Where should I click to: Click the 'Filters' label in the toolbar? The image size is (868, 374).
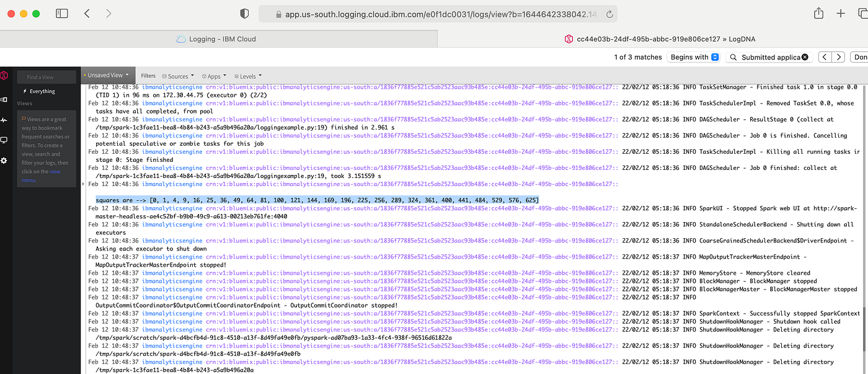coord(148,76)
